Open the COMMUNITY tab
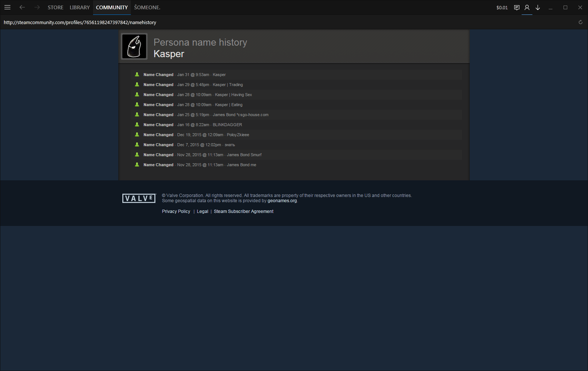 click(112, 7)
